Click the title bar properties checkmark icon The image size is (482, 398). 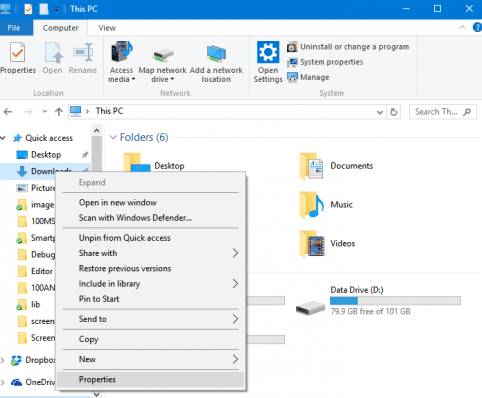pos(28,9)
